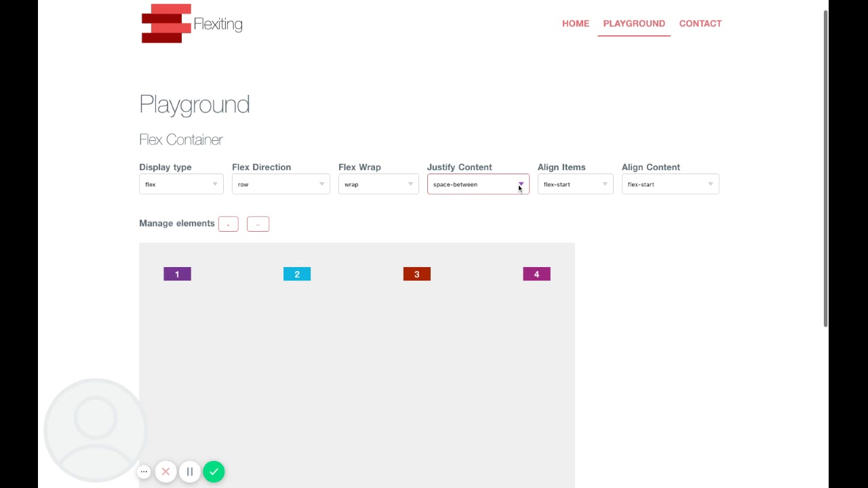868x488 pixels.
Task: Click the Justify Content label
Action: click(460, 167)
